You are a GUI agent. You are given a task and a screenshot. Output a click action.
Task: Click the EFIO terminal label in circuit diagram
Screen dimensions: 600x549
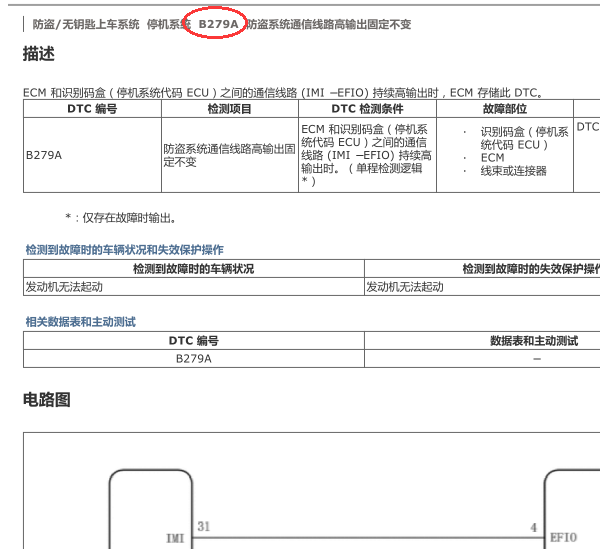(x=563, y=538)
